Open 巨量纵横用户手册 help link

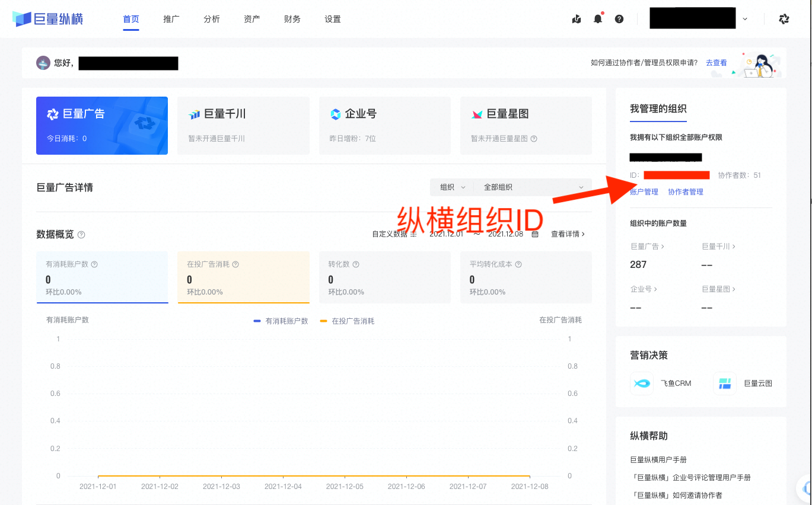658,460
